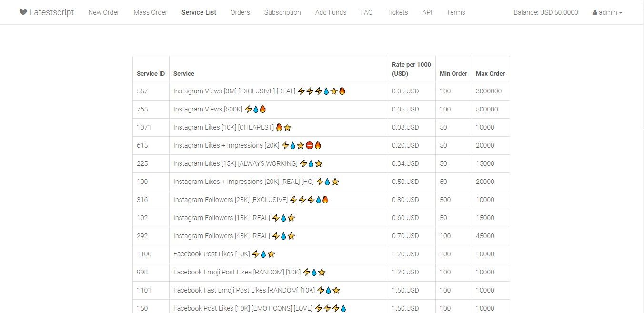Click Instagram Followers [25K] [EXCLUSIVE] text
This screenshot has height=313, width=644.
(x=231, y=200)
